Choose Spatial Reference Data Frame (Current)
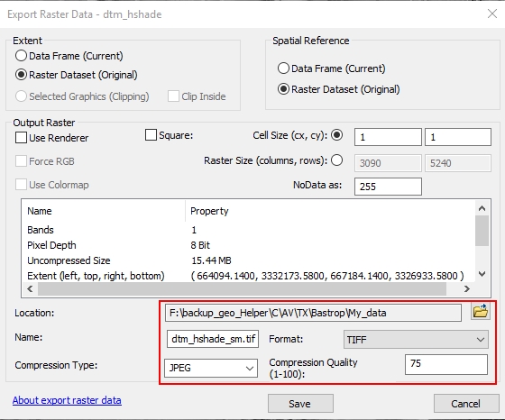The width and height of the screenshot is (505, 420). point(283,68)
